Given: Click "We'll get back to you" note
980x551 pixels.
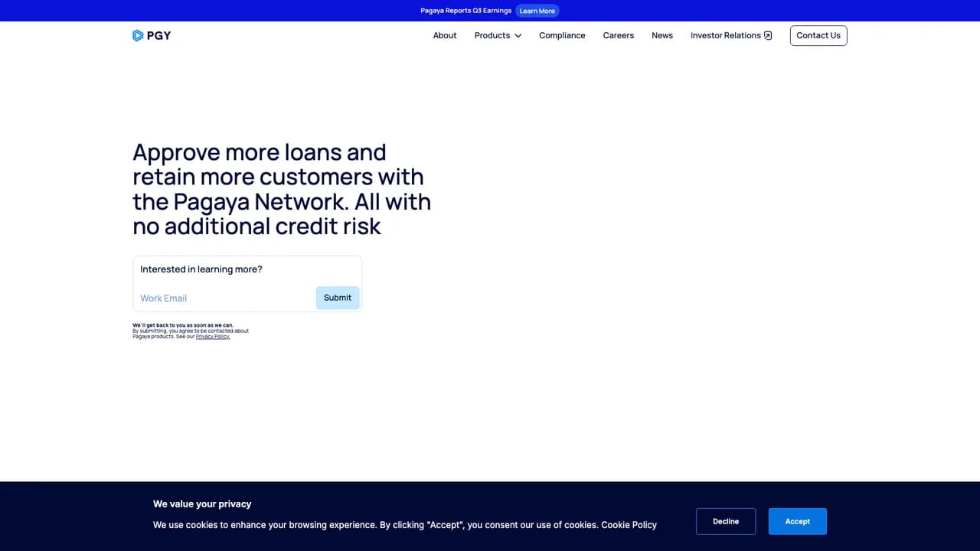Looking at the screenshot, I should click(184, 325).
